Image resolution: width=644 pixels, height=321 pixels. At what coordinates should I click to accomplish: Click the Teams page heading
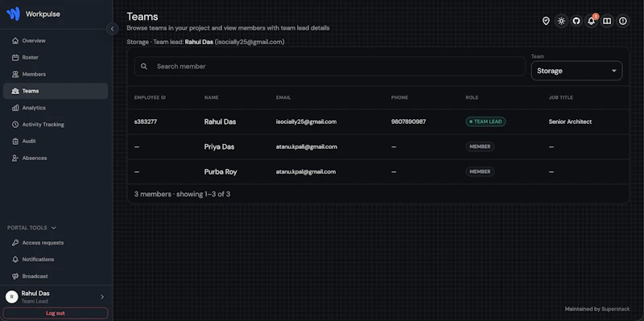142,17
